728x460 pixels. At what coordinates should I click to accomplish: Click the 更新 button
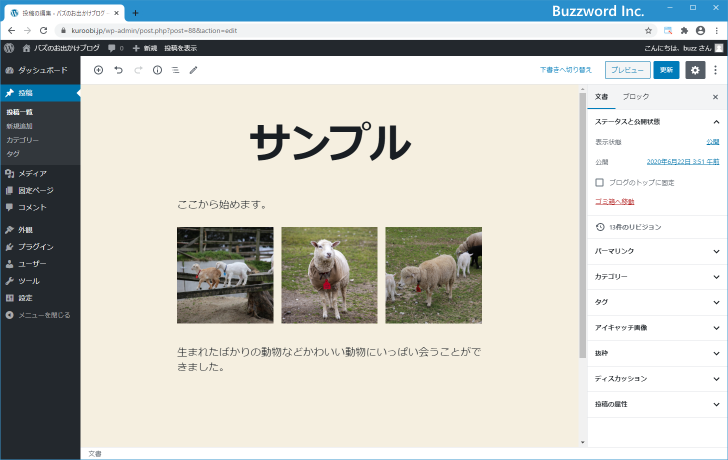click(x=666, y=70)
